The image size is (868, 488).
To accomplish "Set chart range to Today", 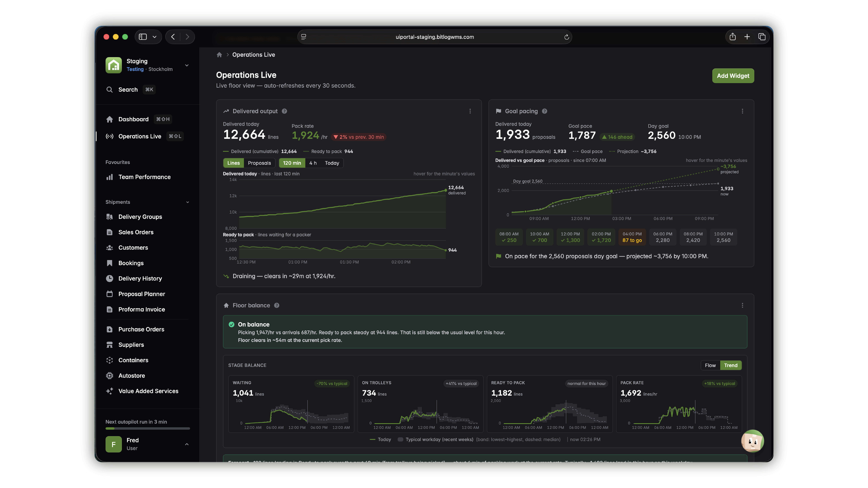I will click(x=332, y=163).
